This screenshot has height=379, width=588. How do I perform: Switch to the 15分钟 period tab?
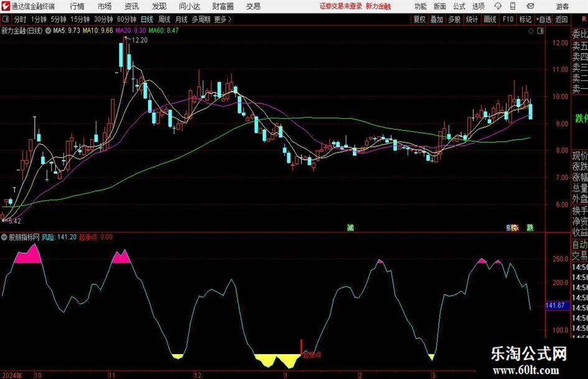click(x=80, y=19)
